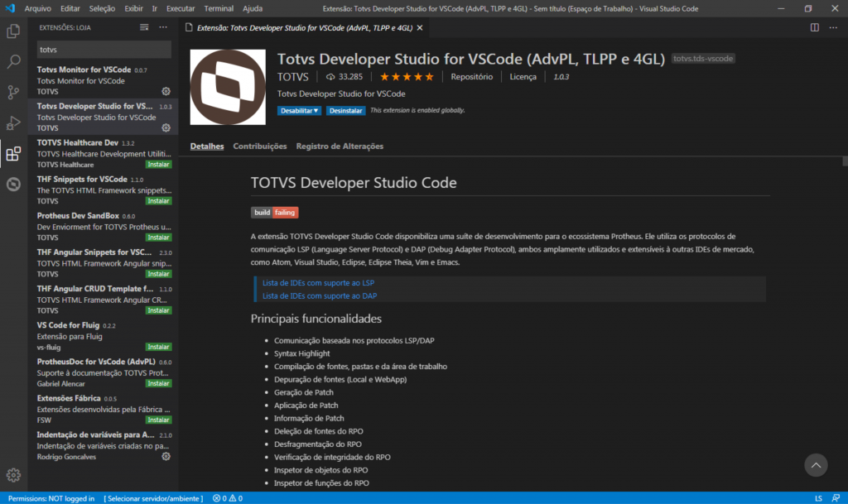The image size is (848, 504).
Task: Click the build failing badge
Action: click(274, 213)
